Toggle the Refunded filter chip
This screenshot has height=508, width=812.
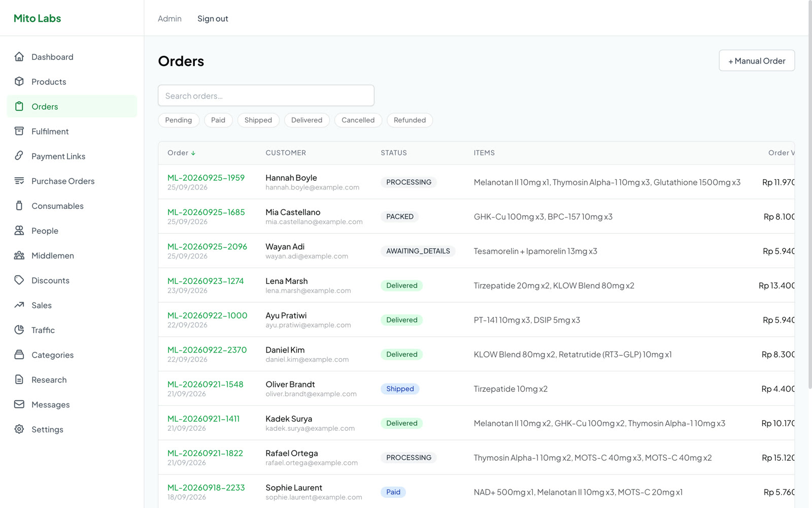[410, 120]
